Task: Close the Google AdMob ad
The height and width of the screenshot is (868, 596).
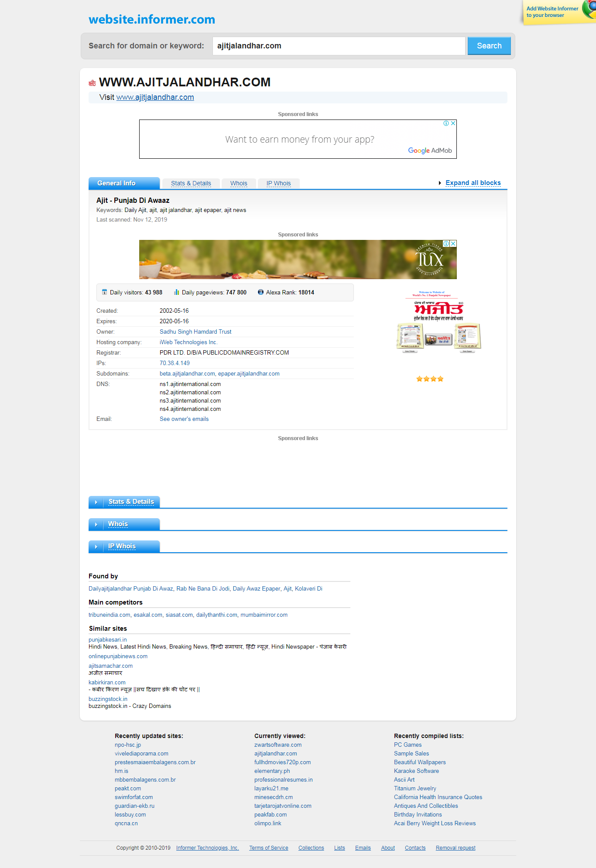Action: [453, 123]
